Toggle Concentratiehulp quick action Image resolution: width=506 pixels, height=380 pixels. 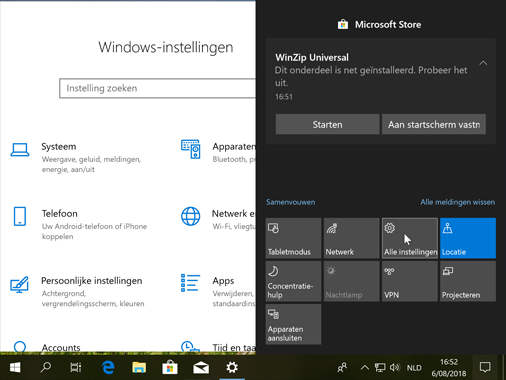coord(293,281)
